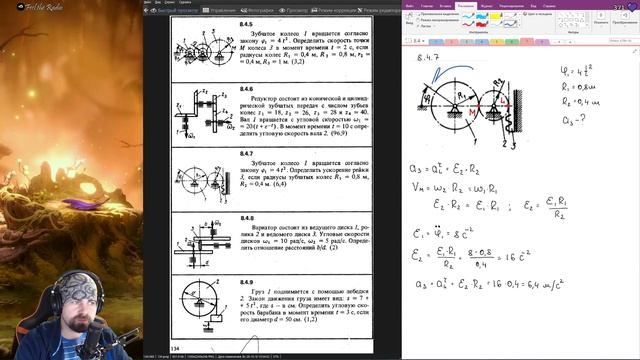
Task: Open the Help ribbon tab in OneNote
Action: tap(549, 6)
